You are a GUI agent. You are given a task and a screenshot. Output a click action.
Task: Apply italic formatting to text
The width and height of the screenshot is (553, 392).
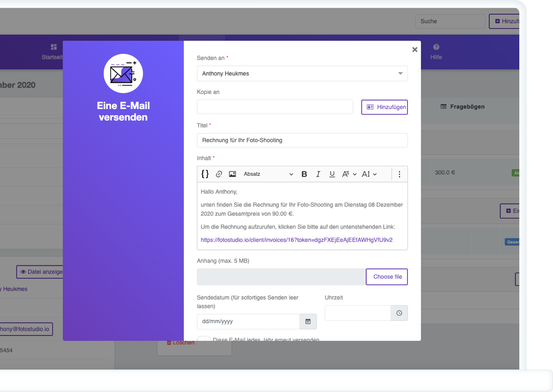click(x=318, y=174)
